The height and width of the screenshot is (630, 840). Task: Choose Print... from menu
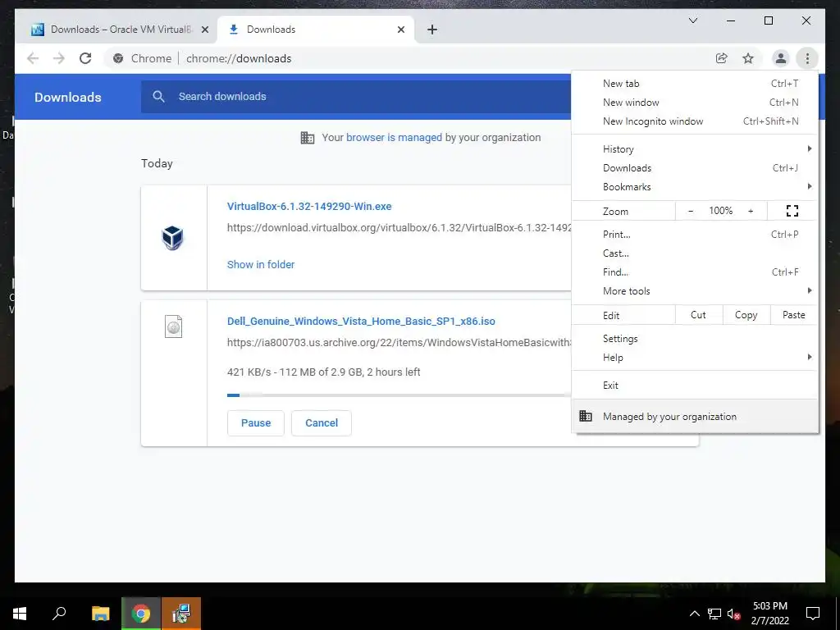coord(695,234)
